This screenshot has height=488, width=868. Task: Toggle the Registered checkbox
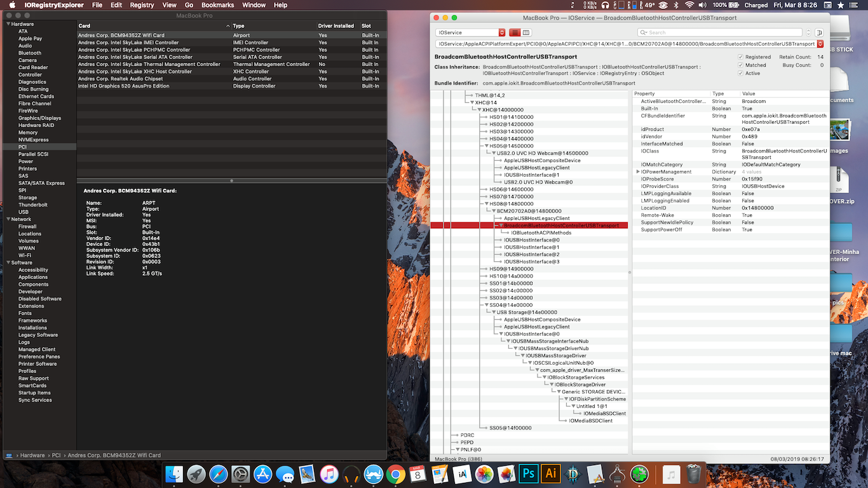(x=740, y=57)
